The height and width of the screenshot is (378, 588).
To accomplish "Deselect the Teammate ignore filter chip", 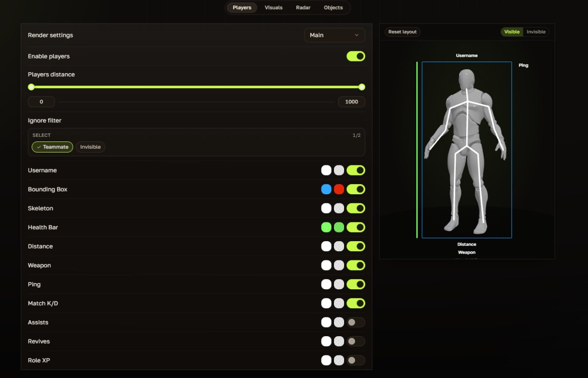I will [52, 147].
